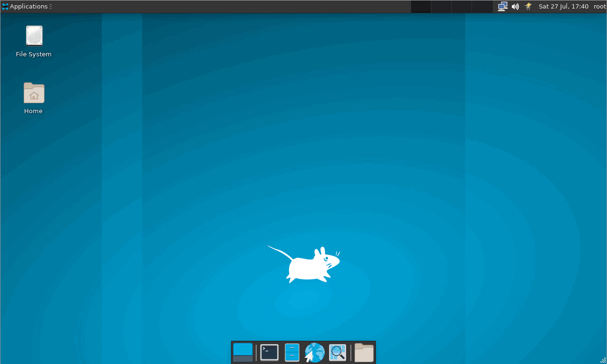
Task: Switch to the first workspace in switcher
Action: (x=421, y=7)
